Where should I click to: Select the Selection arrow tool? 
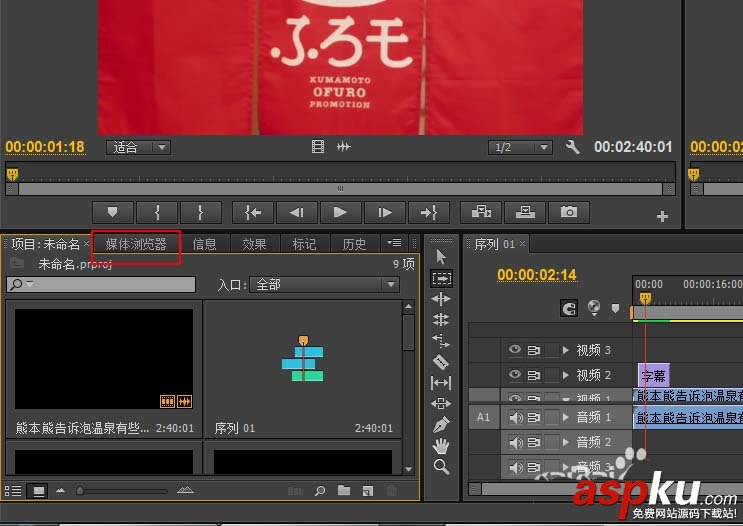coord(441,256)
